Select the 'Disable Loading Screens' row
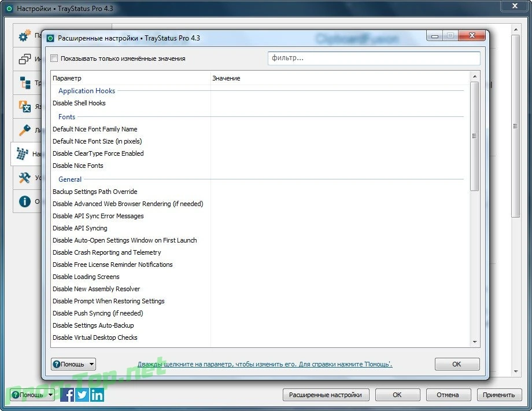 pyautogui.click(x=260, y=277)
